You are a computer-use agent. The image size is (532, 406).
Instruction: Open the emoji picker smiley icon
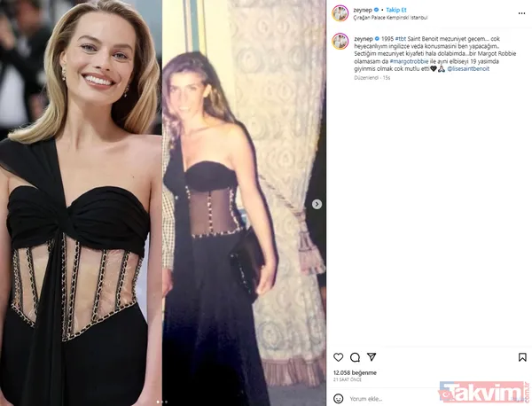tap(339, 399)
